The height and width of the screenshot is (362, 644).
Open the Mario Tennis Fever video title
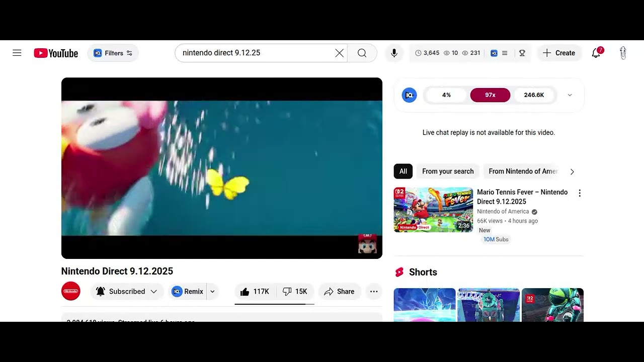click(x=522, y=197)
